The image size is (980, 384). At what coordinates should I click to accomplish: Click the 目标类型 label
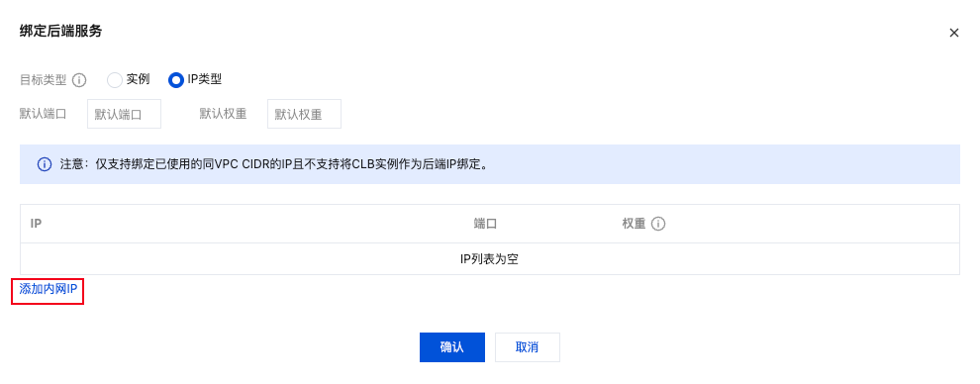43,80
